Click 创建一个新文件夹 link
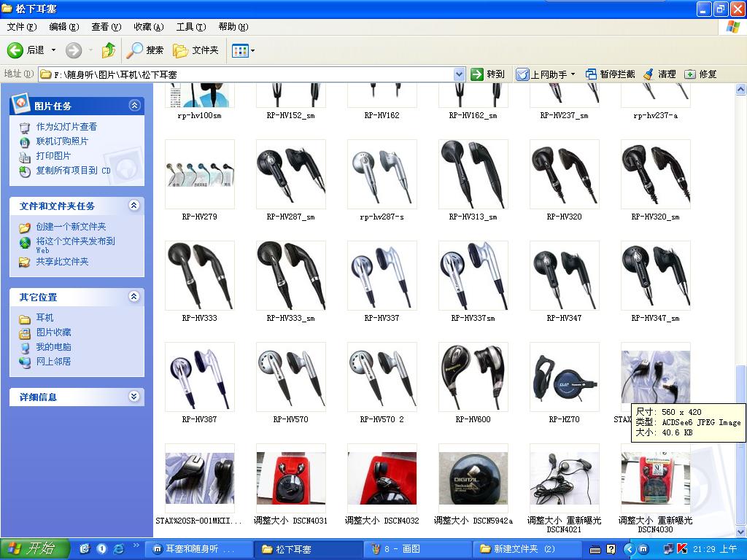This screenshot has width=747, height=560. pos(71,227)
